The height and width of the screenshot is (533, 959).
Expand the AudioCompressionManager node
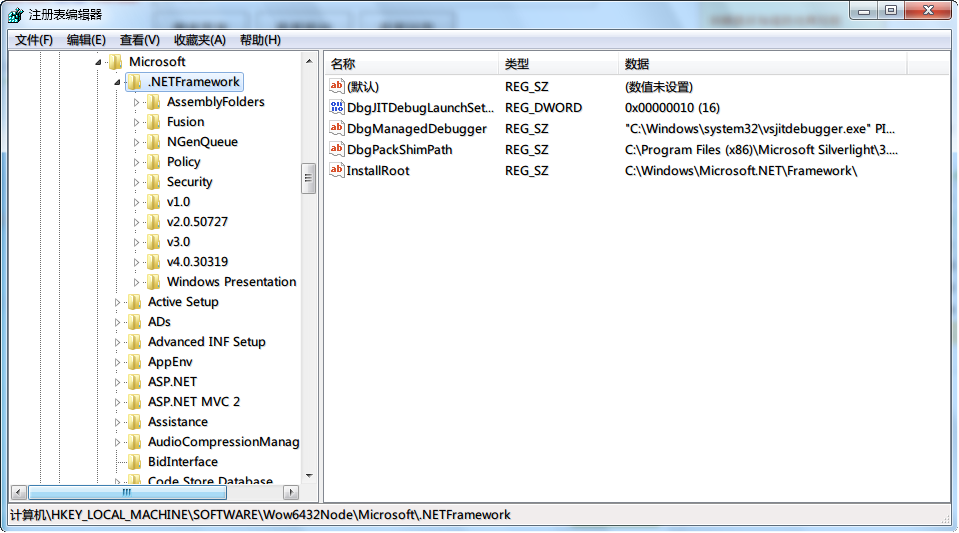[117, 442]
